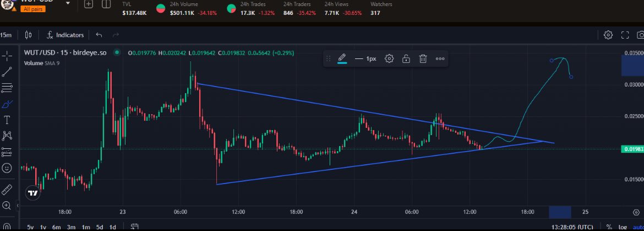Click the lower end anchor of curve

point(571,77)
